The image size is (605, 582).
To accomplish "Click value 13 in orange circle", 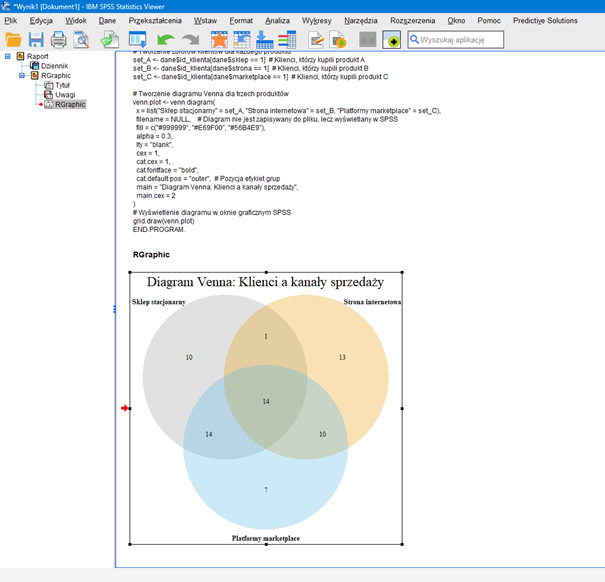I will [342, 357].
